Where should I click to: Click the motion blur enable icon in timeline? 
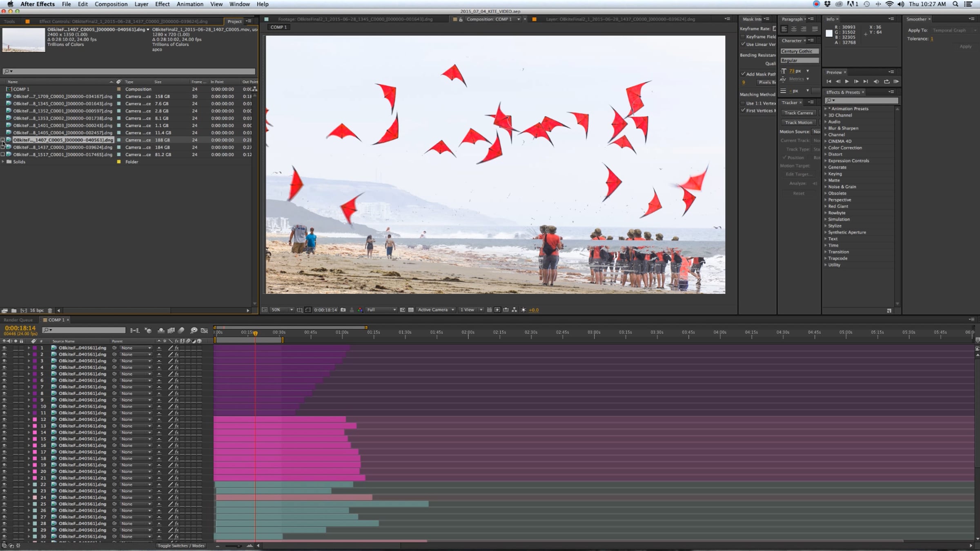[x=181, y=330]
